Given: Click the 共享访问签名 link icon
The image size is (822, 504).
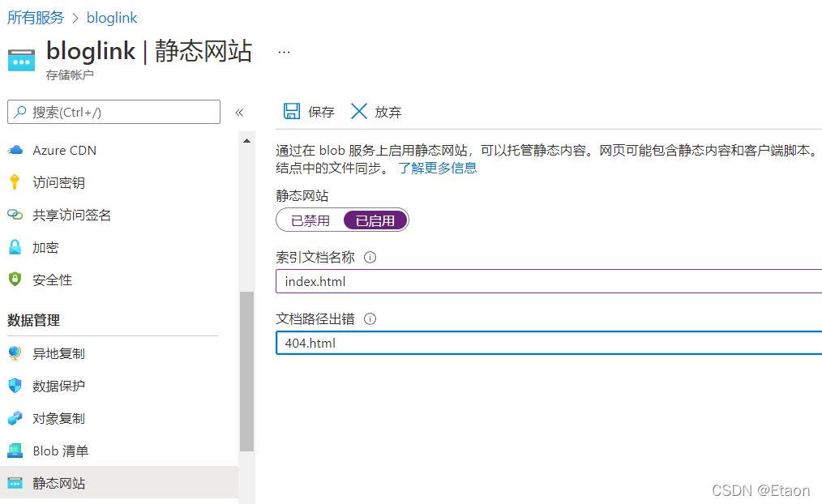Looking at the screenshot, I should (15, 215).
